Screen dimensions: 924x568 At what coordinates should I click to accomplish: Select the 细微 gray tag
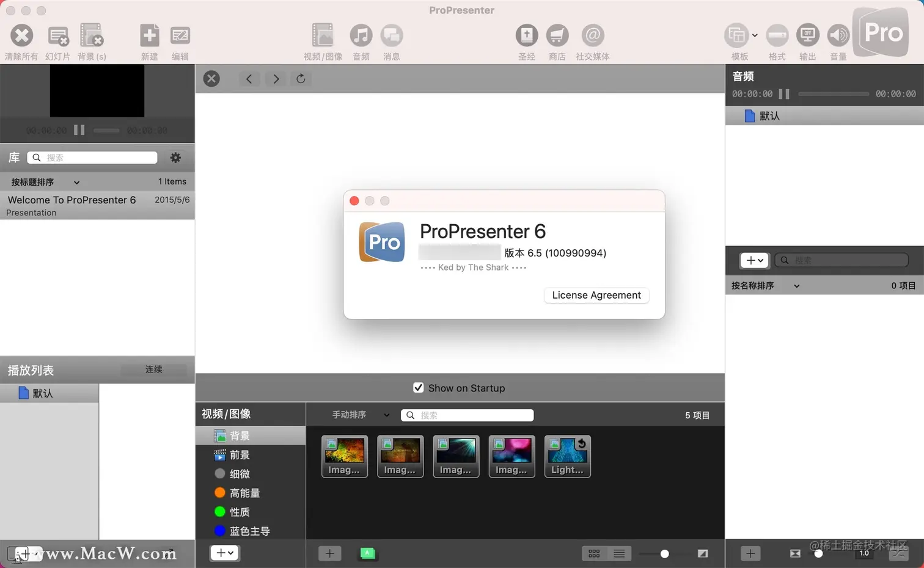251,474
